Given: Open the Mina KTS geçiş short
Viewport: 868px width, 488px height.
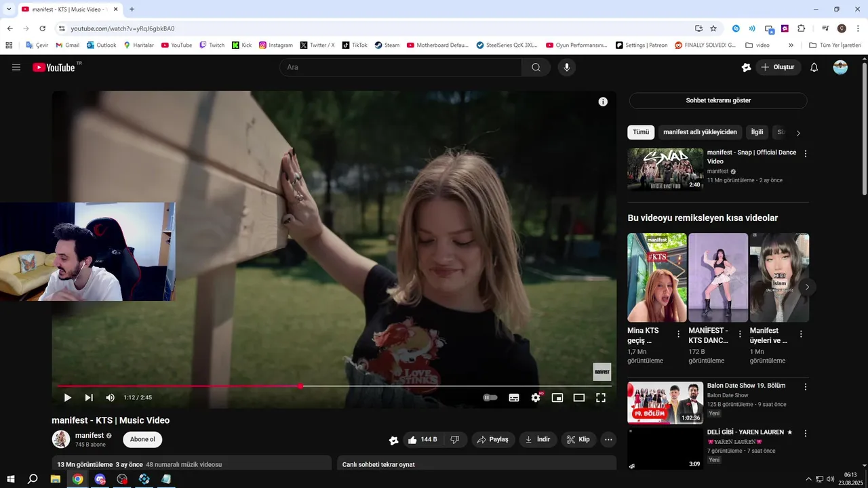Looking at the screenshot, I should pyautogui.click(x=657, y=277).
